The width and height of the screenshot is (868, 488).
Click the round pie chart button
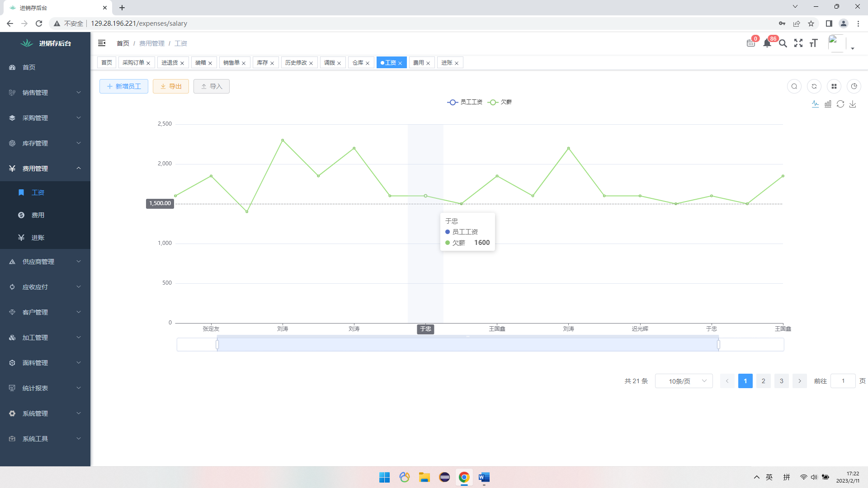click(x=854, y=86)
